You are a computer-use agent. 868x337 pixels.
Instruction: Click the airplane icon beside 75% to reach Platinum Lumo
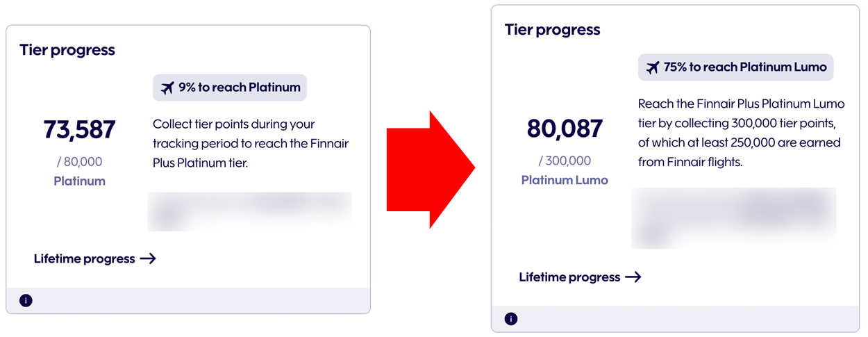click(x=653, y=68)
